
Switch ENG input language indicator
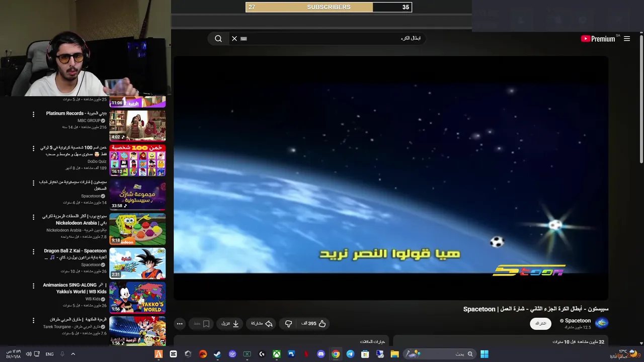tap(49, 354)
